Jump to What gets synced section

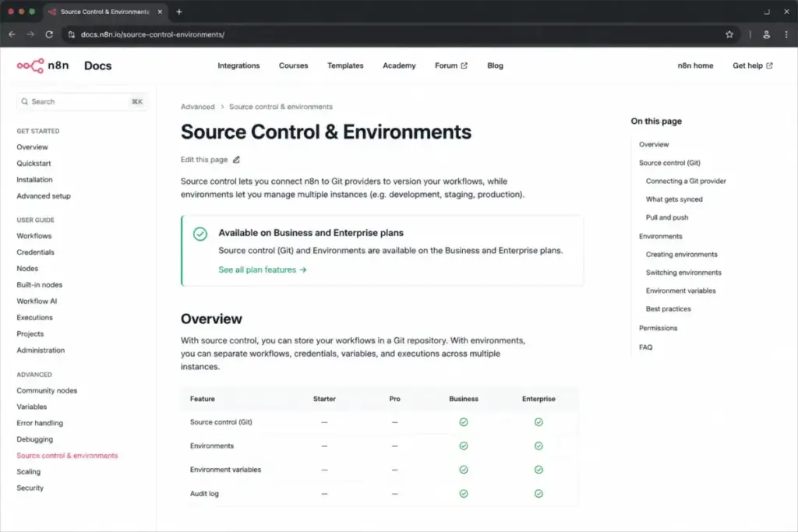coord(674,199)
